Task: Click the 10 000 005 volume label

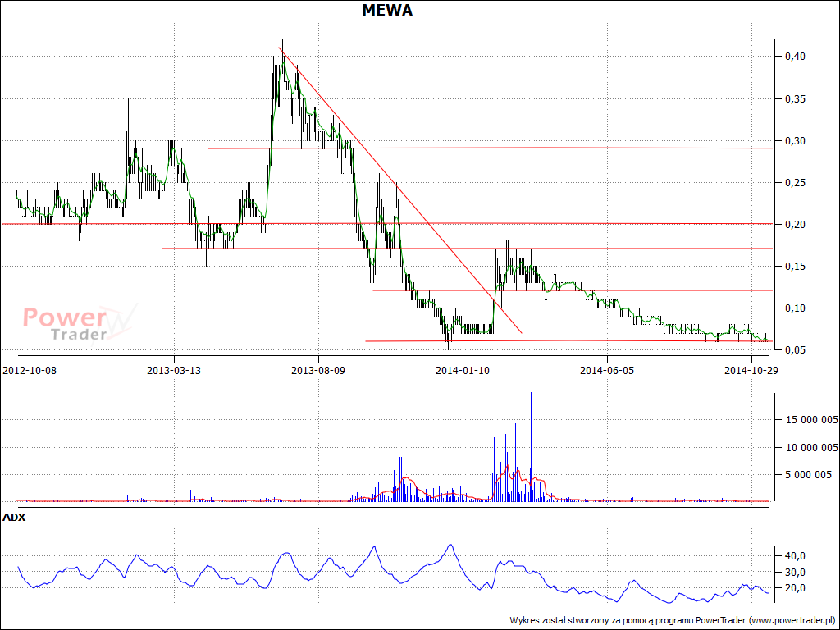Action: tap(811, 447)
